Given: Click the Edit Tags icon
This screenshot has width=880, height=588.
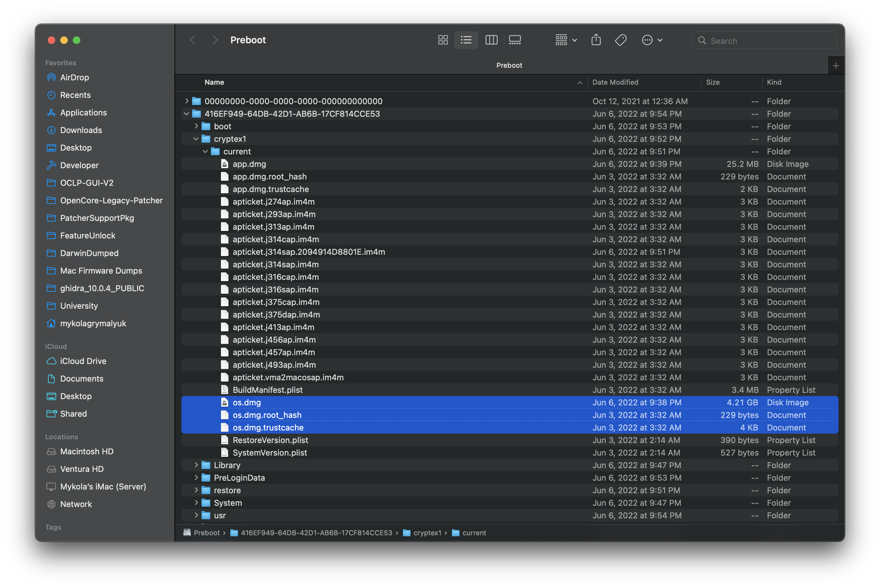Looking at the screenshot, I should [x=621, y=40].
